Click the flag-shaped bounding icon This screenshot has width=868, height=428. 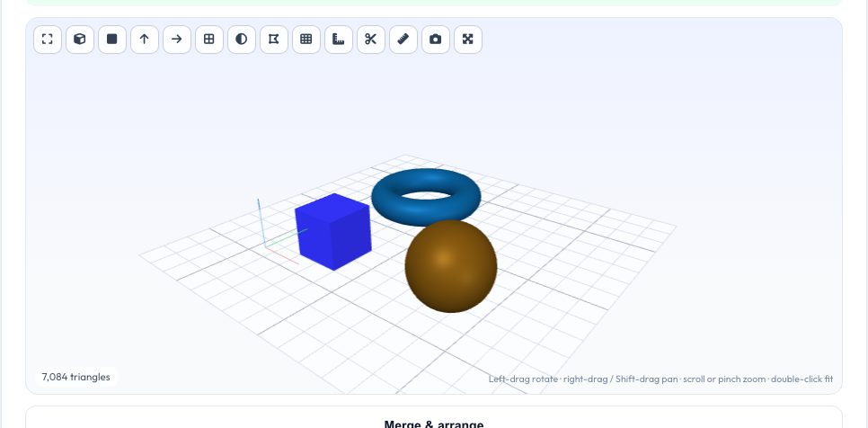coord(274,40)
